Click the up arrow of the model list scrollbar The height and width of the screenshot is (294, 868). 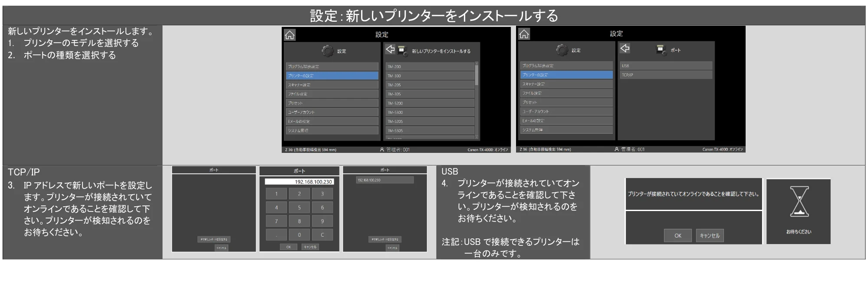[x=477, y=64]
